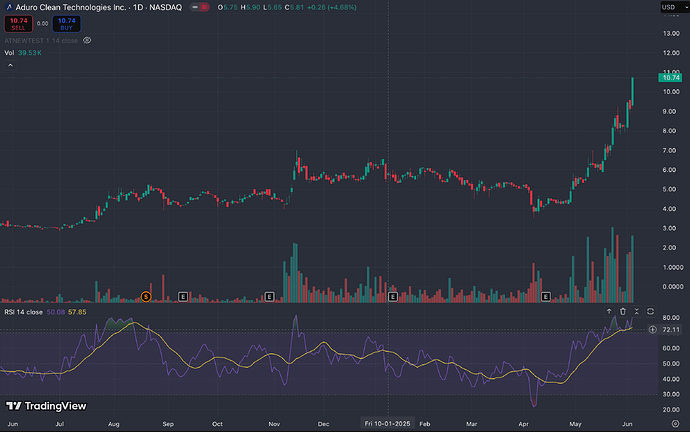690x432 pixels.
Task: Click the current price label 10.74 on axis
Action: [670, 77]
